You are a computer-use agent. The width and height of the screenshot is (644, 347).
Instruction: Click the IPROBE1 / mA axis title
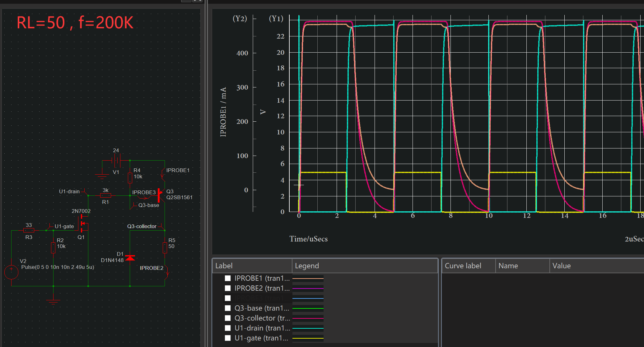click(x=223, y=112)
